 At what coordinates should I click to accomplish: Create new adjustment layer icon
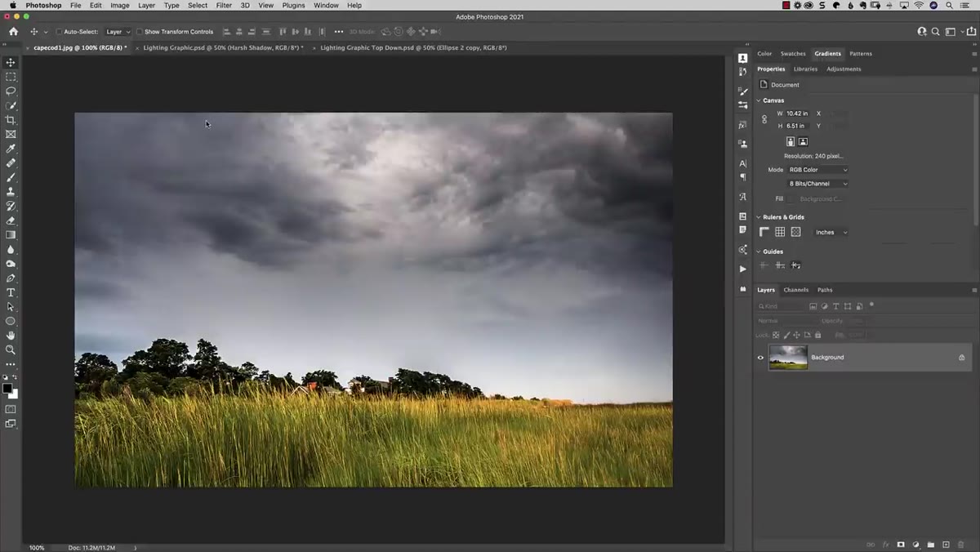915,545
